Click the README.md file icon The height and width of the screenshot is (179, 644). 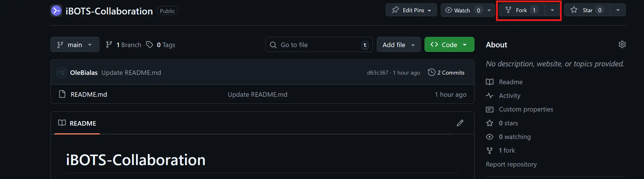click(62, 94)
